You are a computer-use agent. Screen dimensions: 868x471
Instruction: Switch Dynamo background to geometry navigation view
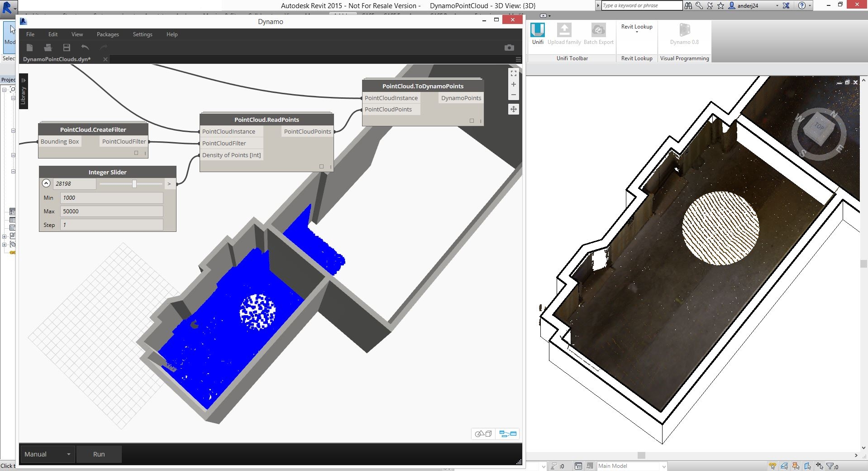(x=483, y=434)
